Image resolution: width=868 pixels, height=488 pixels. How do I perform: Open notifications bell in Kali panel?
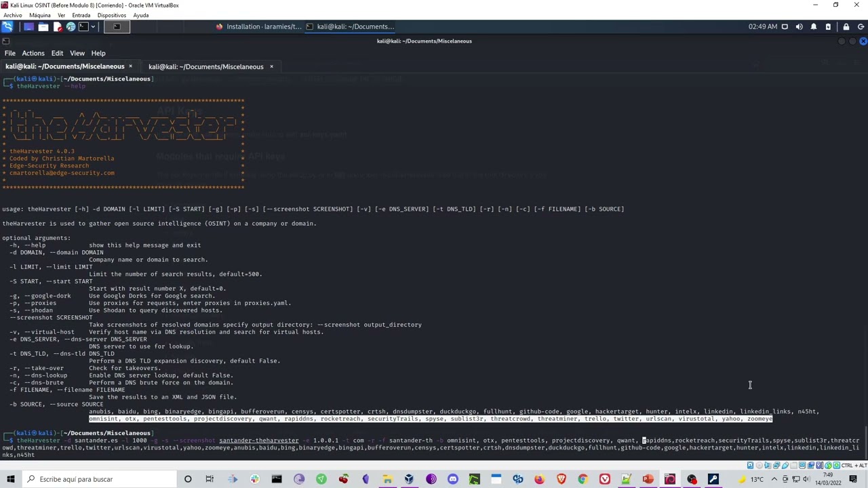tap(814, 26)
